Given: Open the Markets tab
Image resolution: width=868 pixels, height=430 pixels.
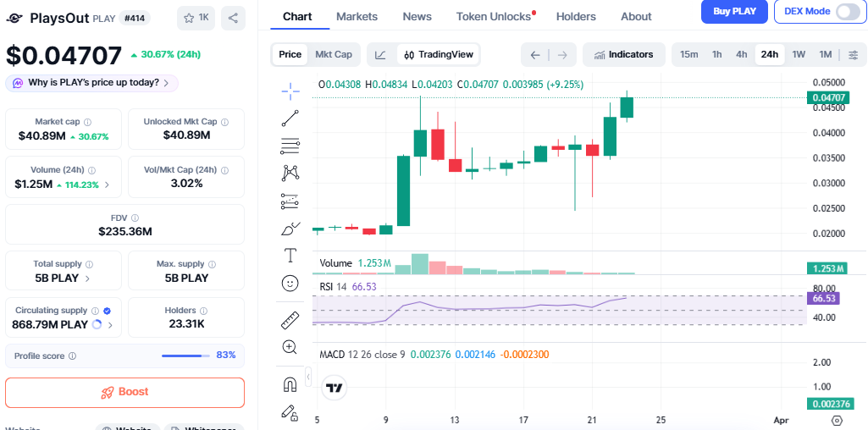Looking at the screenshot, I should [x=357, y=17].
